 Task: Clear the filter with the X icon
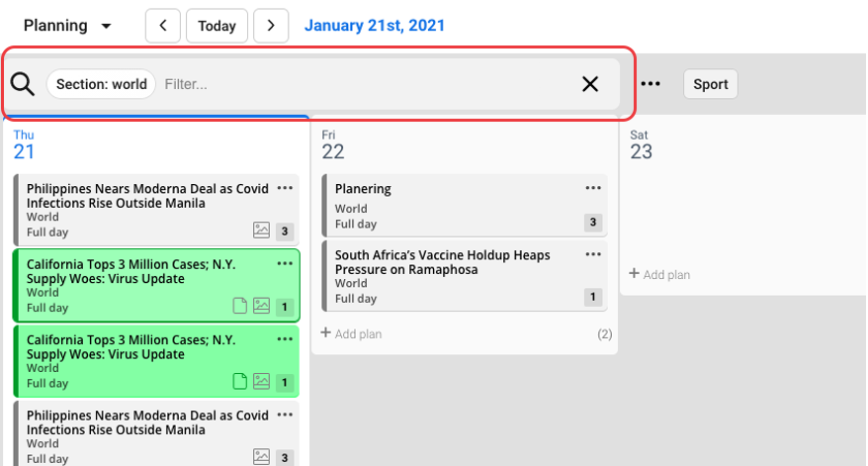click(590, 84)
